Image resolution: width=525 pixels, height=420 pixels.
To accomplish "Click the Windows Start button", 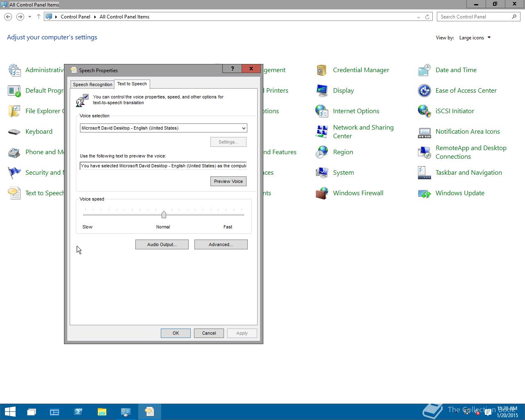I will pyautogui.click(x=10, y=411).
